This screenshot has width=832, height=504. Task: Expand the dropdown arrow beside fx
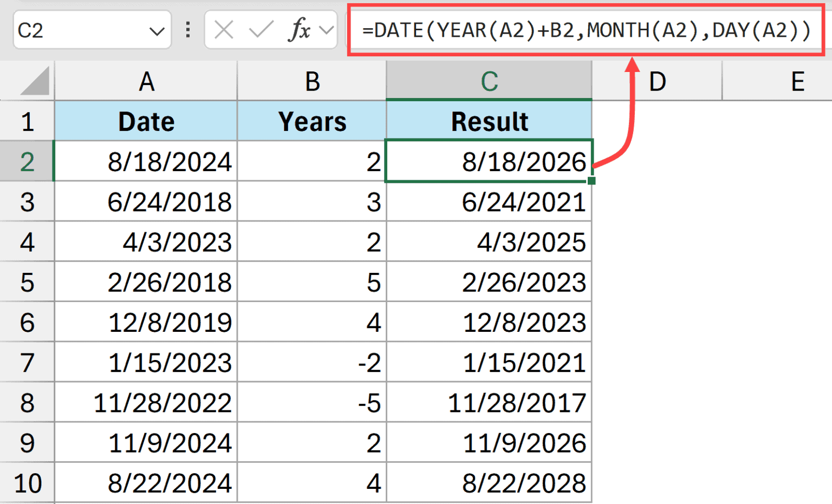(x=327, y=30)
